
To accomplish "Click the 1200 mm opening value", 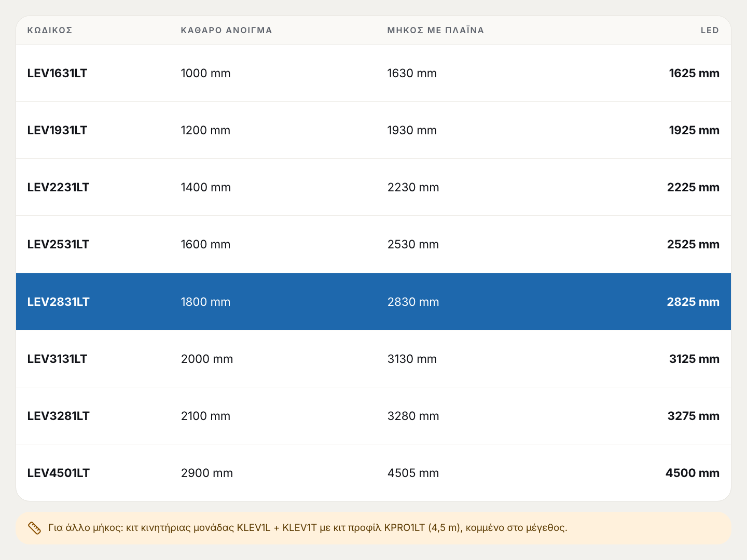I will click(205, 130).
